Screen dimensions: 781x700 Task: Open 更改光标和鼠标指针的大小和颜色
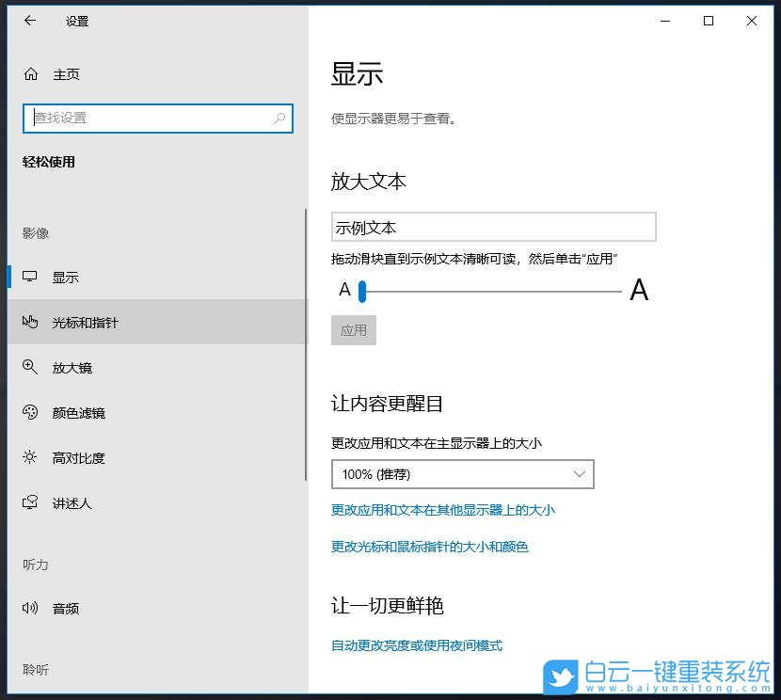(x=431, y=547)
